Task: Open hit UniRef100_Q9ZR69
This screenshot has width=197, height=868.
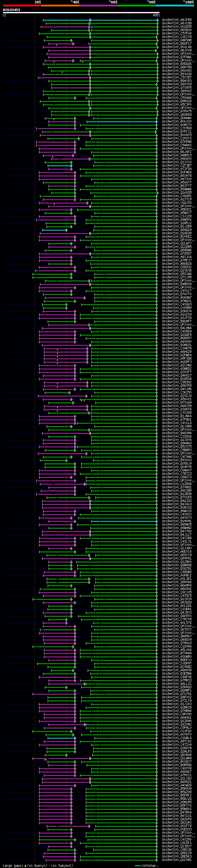Action: tap(177, 115)
